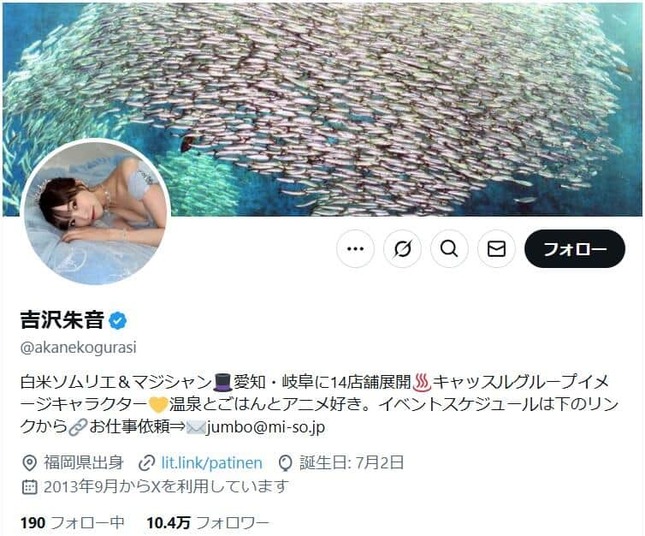
Task: Click the location pin icon
Action: 29,463
